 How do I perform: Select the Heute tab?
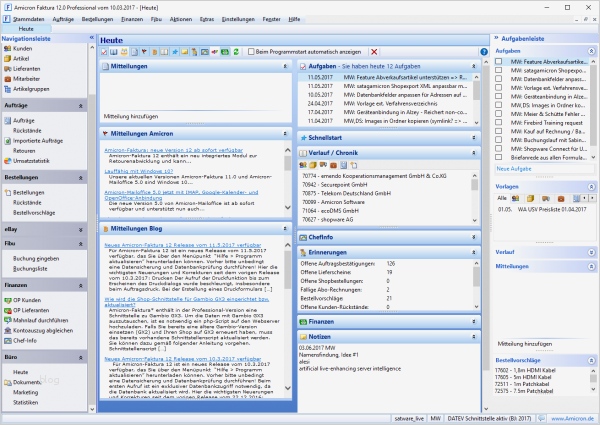(x=25, y=28)
